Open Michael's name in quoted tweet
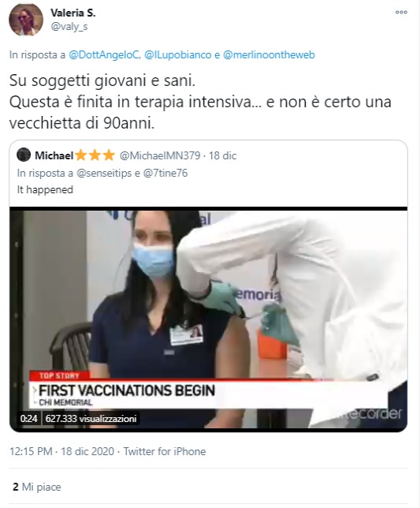 (54, 155)
